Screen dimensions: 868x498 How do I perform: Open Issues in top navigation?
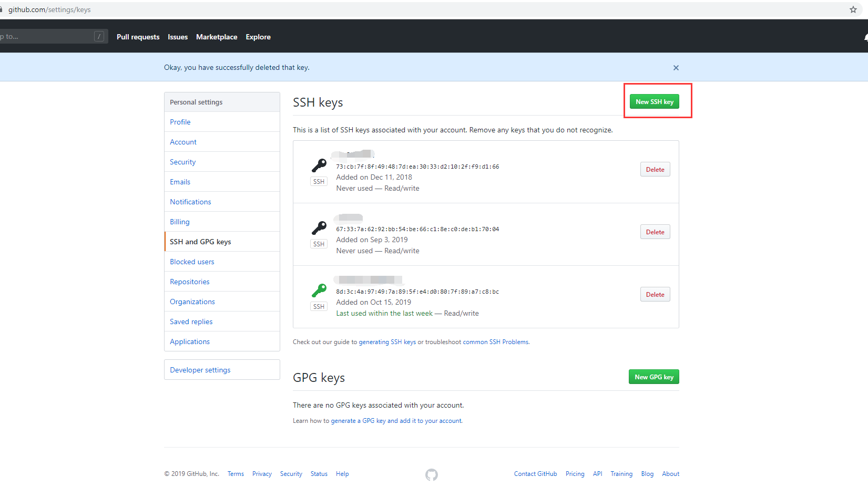pos(178,37)
